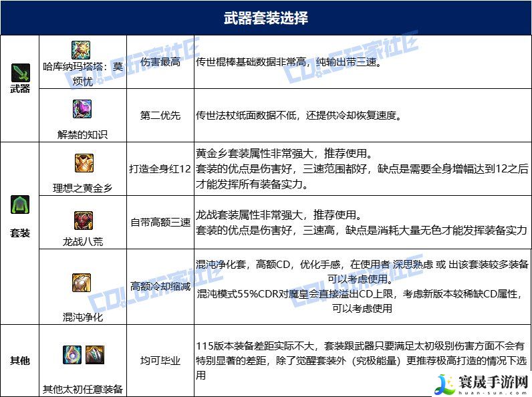Click the 均可毕业 cell
The image size is (532, 397).
point(160,360)
